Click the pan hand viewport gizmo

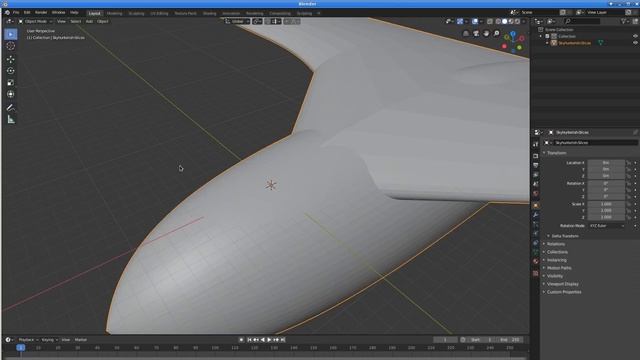486,34
